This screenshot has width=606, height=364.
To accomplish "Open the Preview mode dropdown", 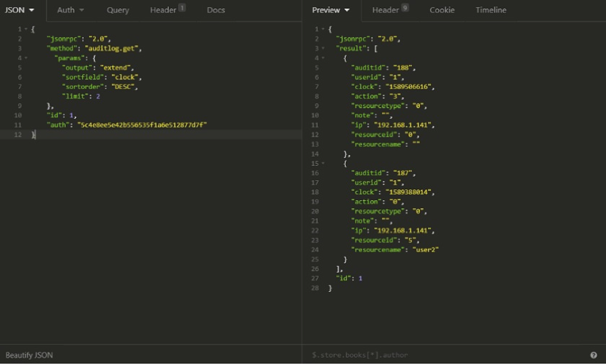I will pyautogui.click(x=331, y=10).
